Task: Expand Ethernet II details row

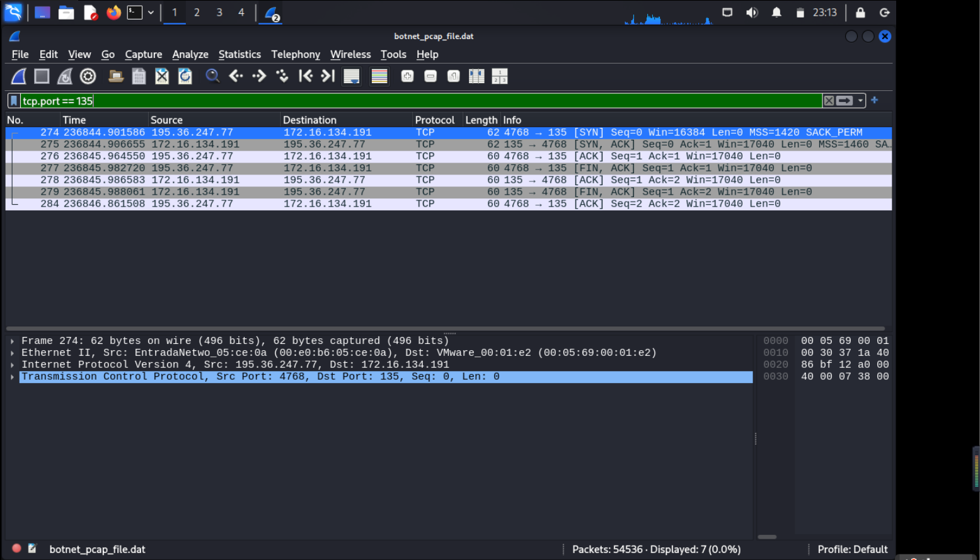Action: click(12, 353)
